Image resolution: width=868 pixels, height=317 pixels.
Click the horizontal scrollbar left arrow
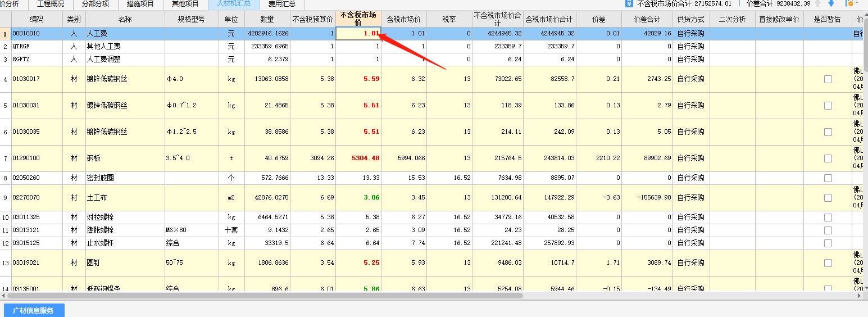point(3,295)
